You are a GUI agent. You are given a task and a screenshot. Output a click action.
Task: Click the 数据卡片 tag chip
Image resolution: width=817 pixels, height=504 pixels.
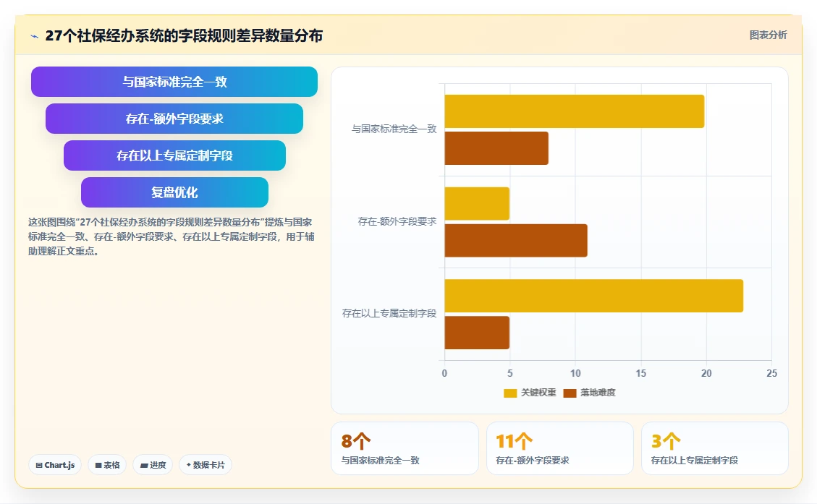point(206,465)
